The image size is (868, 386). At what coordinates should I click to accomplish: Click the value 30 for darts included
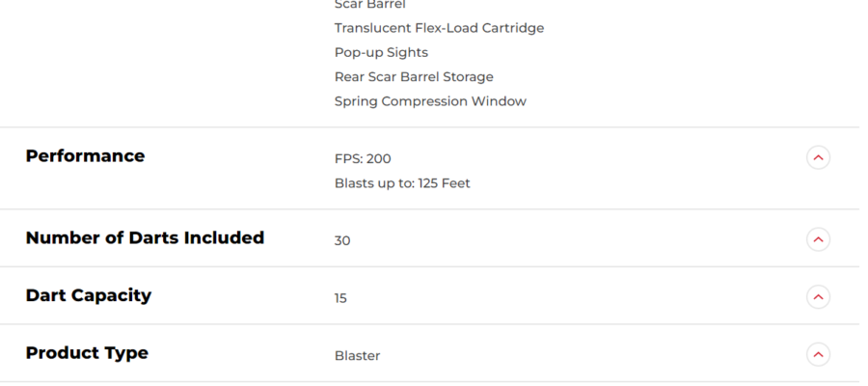(x=342, y=240)
